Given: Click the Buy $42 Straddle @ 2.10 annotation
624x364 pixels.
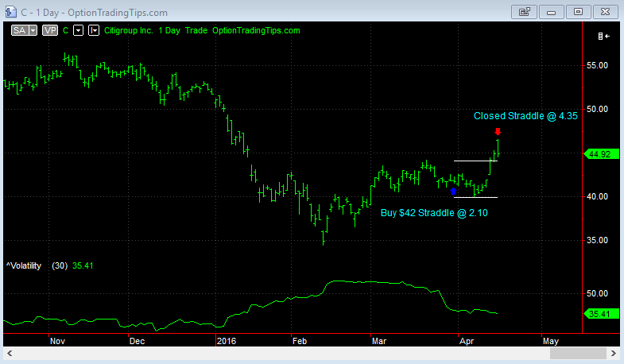Looking at the screenshot, I should click(x=434, y=213).
